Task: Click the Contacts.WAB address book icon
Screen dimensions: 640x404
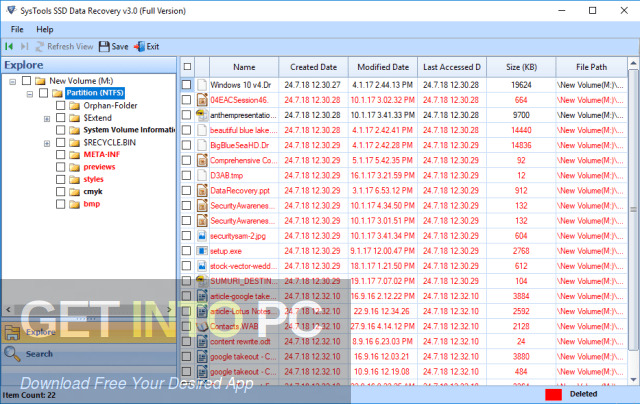Action: (x=202, y=326)
